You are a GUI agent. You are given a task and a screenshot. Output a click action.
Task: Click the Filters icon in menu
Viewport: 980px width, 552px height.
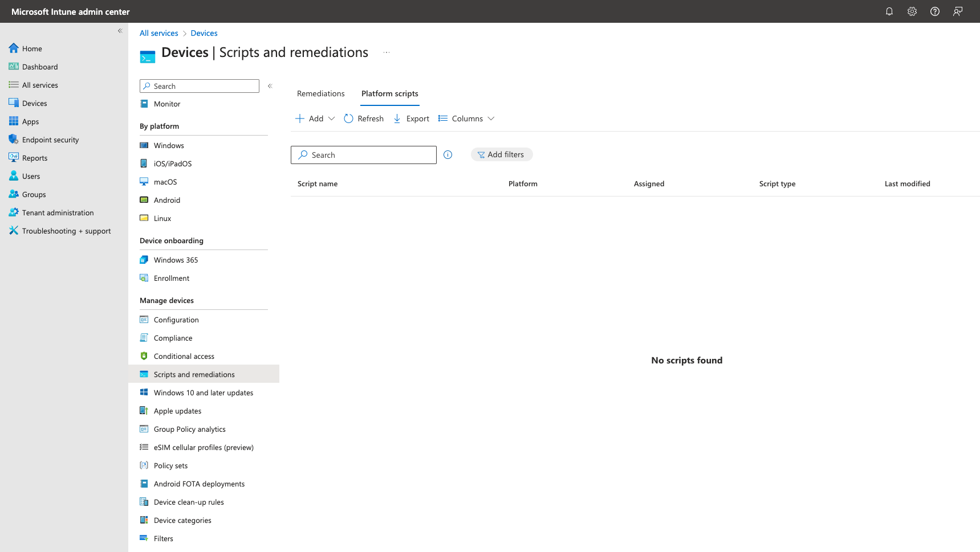(144, 538)
